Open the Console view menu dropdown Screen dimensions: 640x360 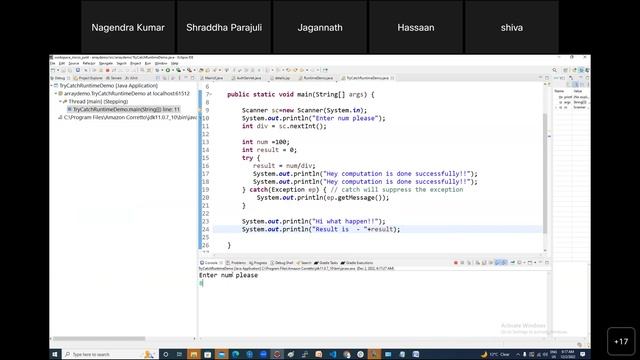535,263
